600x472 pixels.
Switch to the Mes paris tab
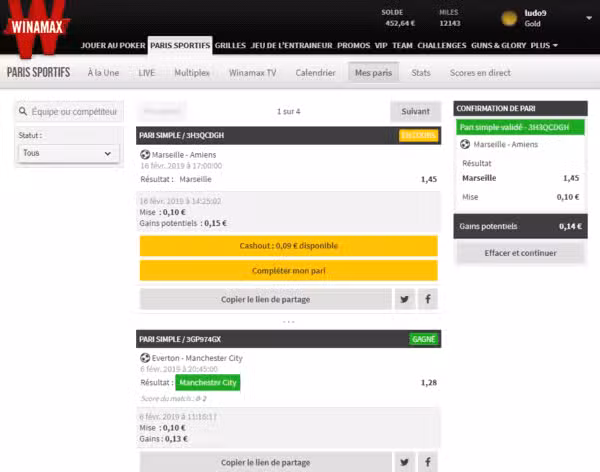(373, 73)
